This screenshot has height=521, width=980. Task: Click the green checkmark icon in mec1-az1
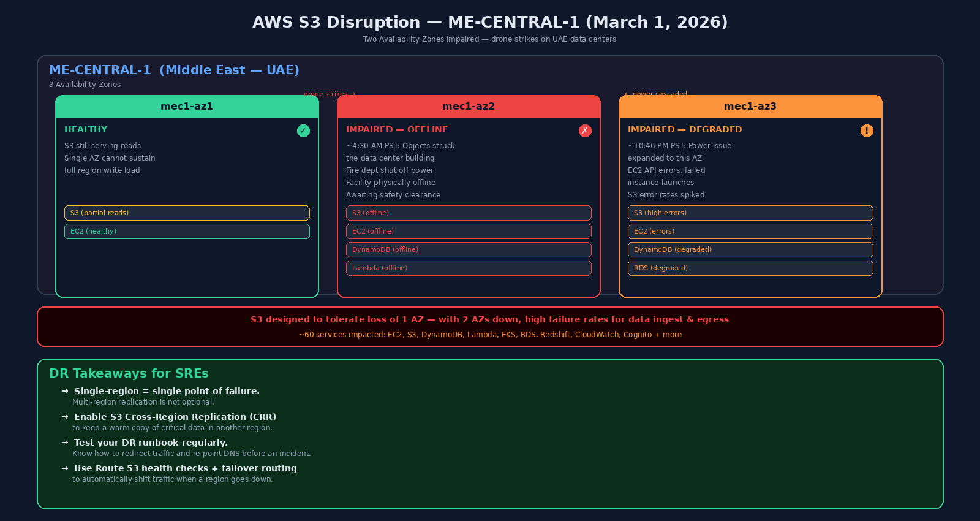[303, 131]
